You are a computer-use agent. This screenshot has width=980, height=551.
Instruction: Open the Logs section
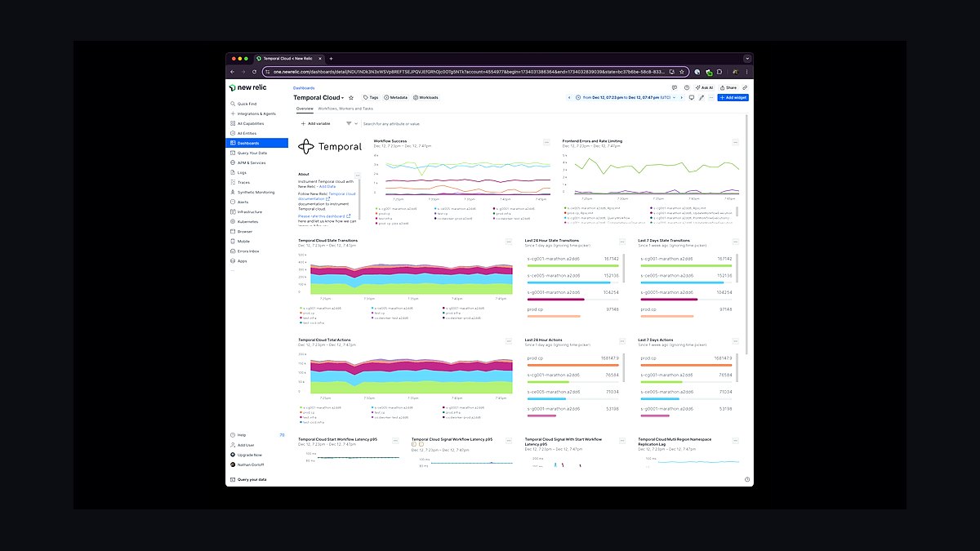coord(257,172)
